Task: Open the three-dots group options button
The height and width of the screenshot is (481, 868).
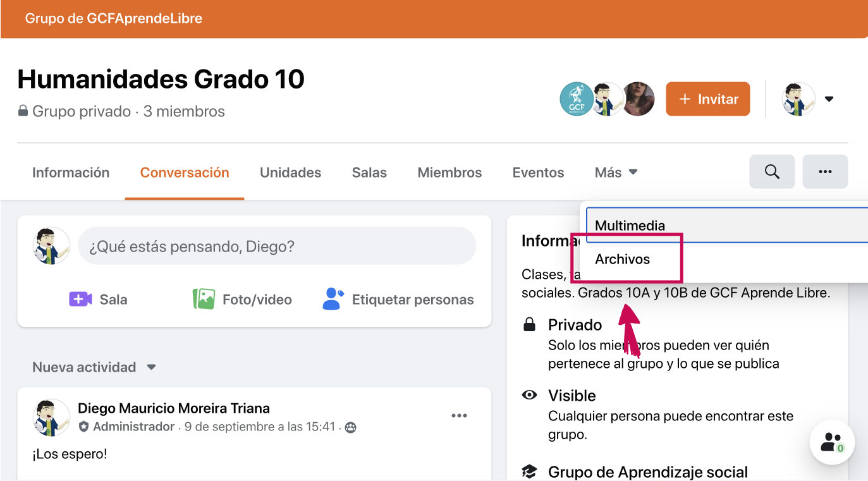Action: [825, 172]
